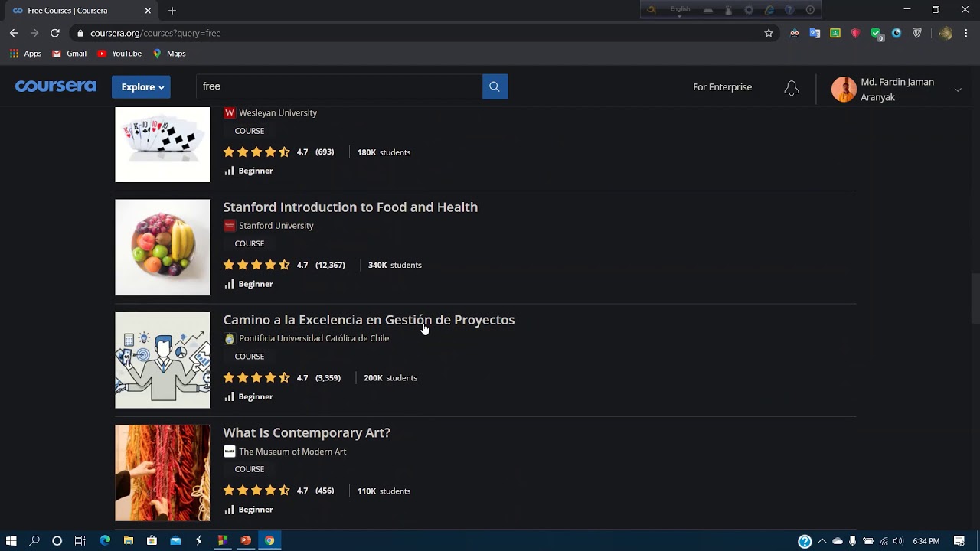The image size is (980, 551).
Task: Open Task View on taskbar
Action: click(x=80, y=541)
